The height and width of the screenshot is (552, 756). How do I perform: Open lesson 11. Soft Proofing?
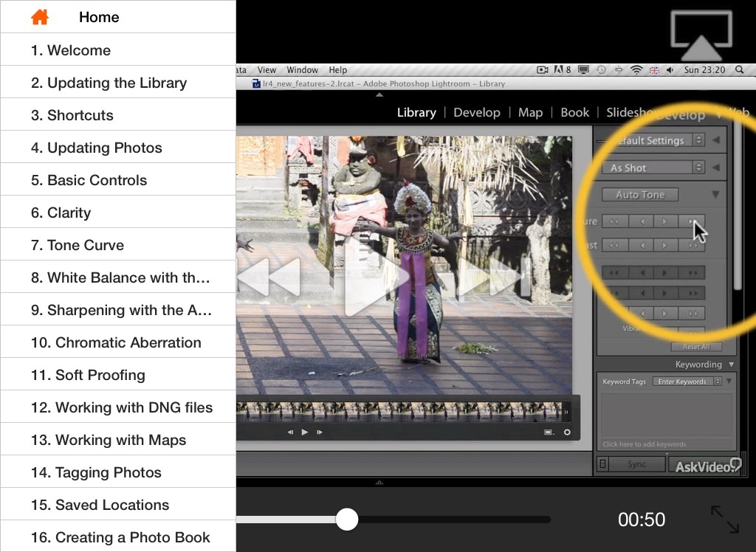pyautogui.click(x=118, y=374)
